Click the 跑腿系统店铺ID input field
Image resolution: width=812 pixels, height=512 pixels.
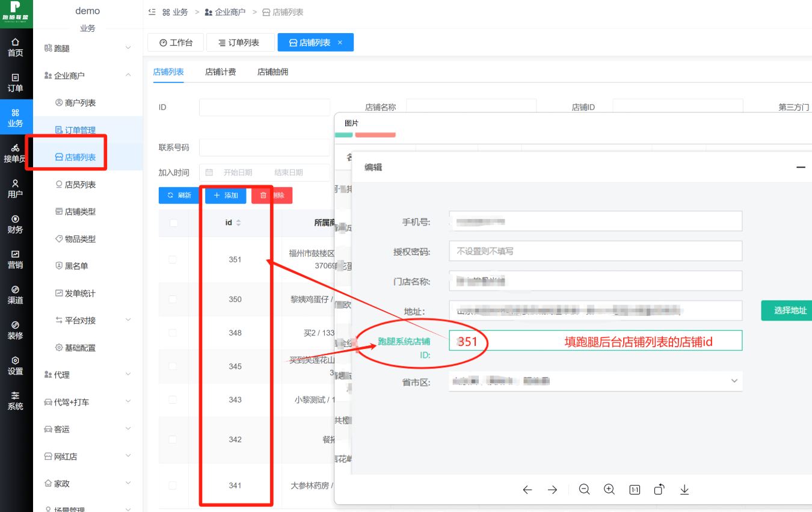595,341
